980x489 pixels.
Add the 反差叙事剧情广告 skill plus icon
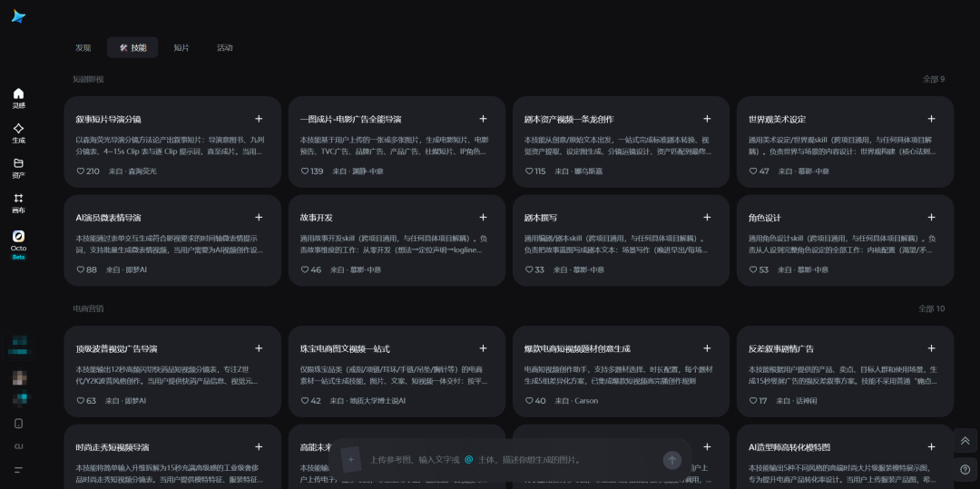pos(931,348)
